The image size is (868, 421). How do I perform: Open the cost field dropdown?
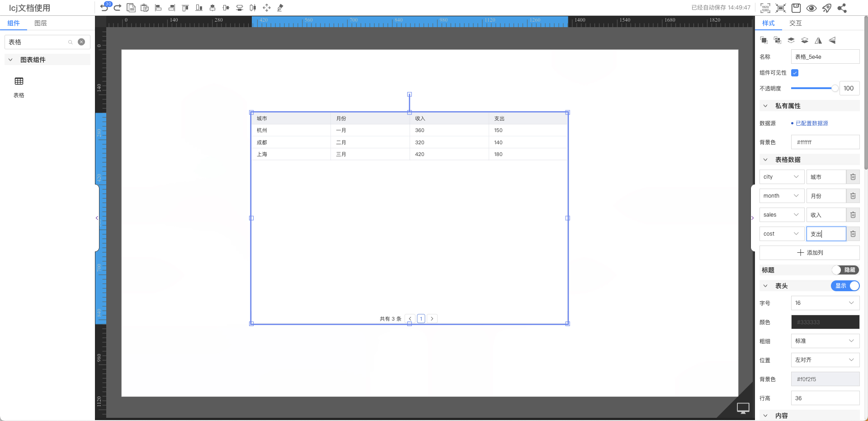(x=782, y=234)
